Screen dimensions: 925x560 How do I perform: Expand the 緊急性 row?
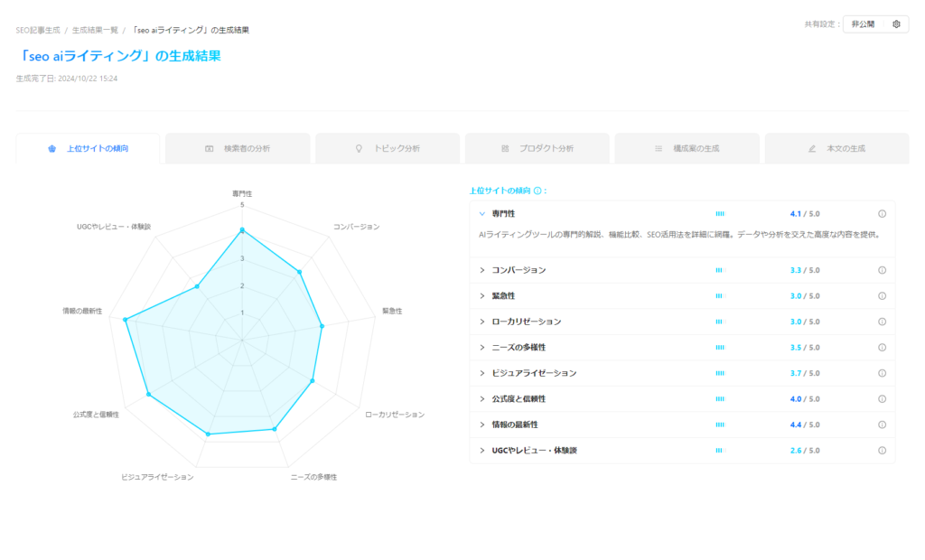click(x=482, y=296)
